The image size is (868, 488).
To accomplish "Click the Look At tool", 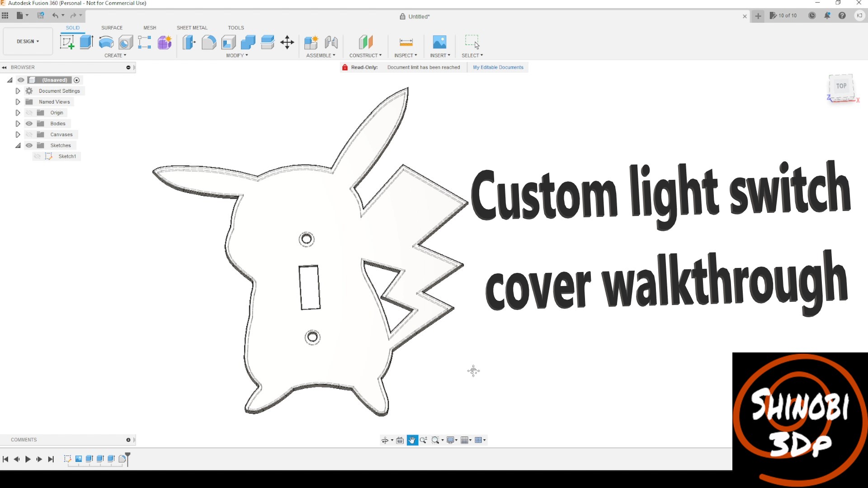I will tap(400, 440).
